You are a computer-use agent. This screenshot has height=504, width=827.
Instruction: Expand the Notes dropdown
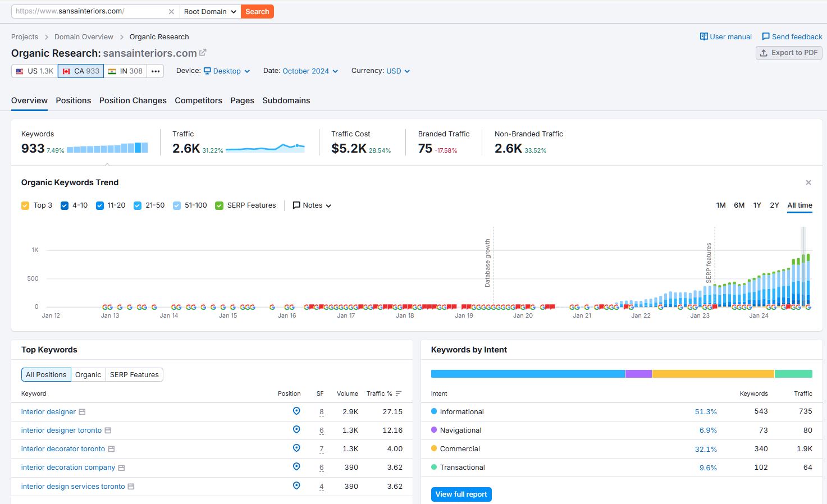pyautogui.click(x=312, y=205)
